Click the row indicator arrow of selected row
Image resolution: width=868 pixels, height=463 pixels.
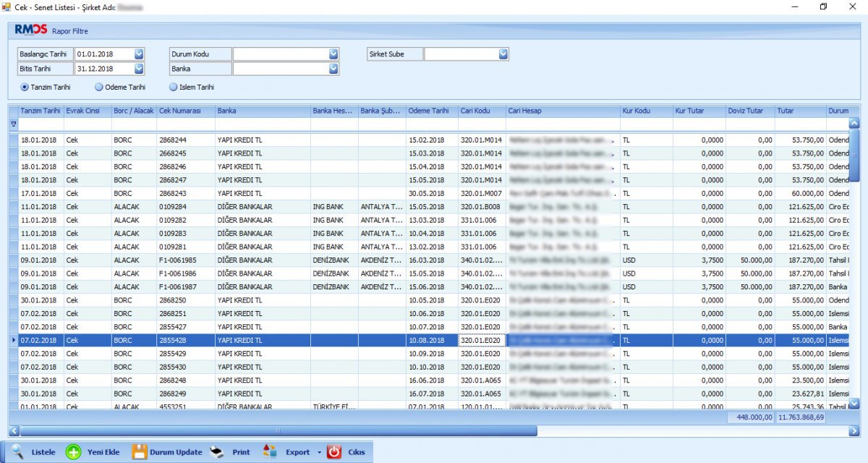point(13,340)
